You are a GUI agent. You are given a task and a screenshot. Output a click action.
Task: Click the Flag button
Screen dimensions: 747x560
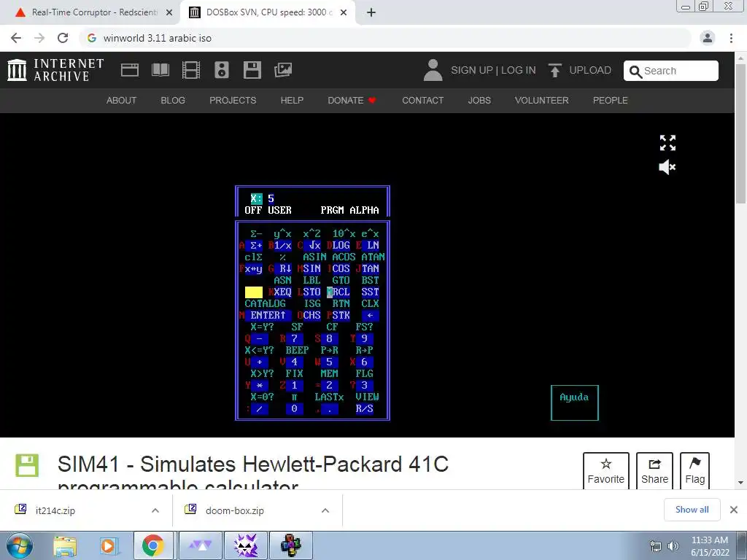tap(694, 470)
